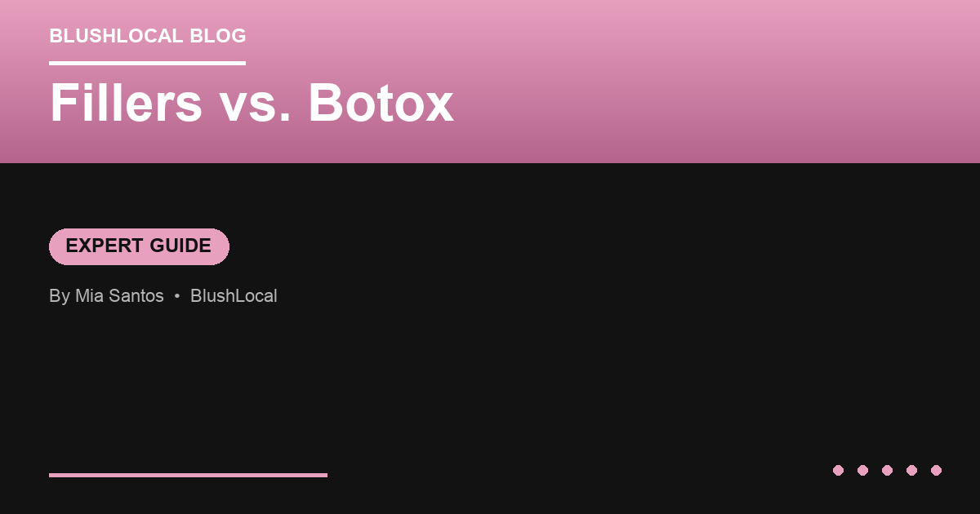Viewport: 980px width, 514px height.
Task: Open the BlushLocal link in the byline
Action: (234, 296)
